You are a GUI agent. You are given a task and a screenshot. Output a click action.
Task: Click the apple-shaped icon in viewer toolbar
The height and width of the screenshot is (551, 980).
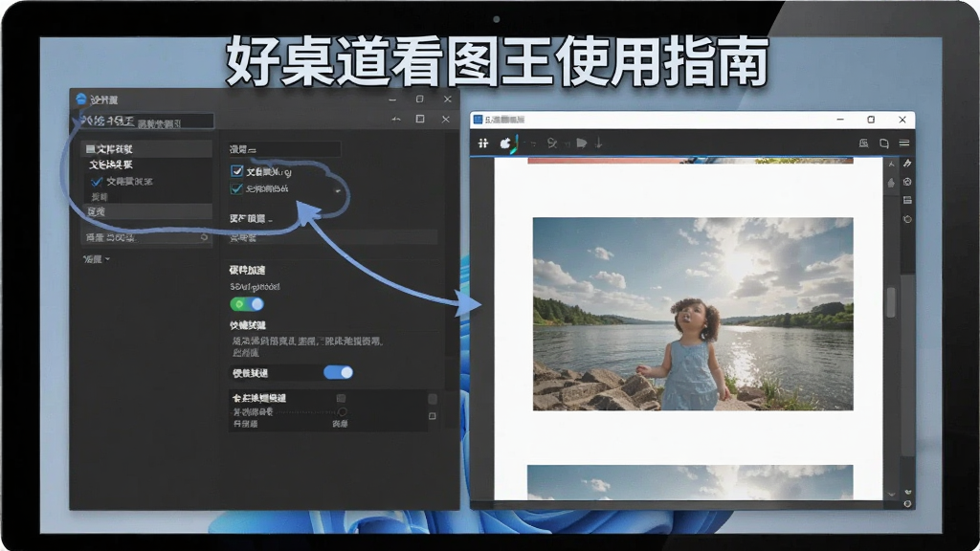coord(505,143)
